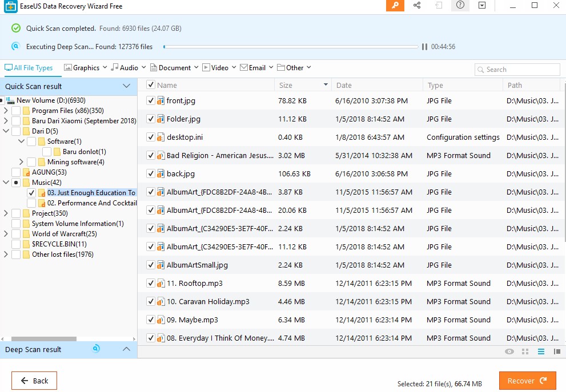
Task: Click the Software(1) folder icon
Action: (x=42, y=142)
